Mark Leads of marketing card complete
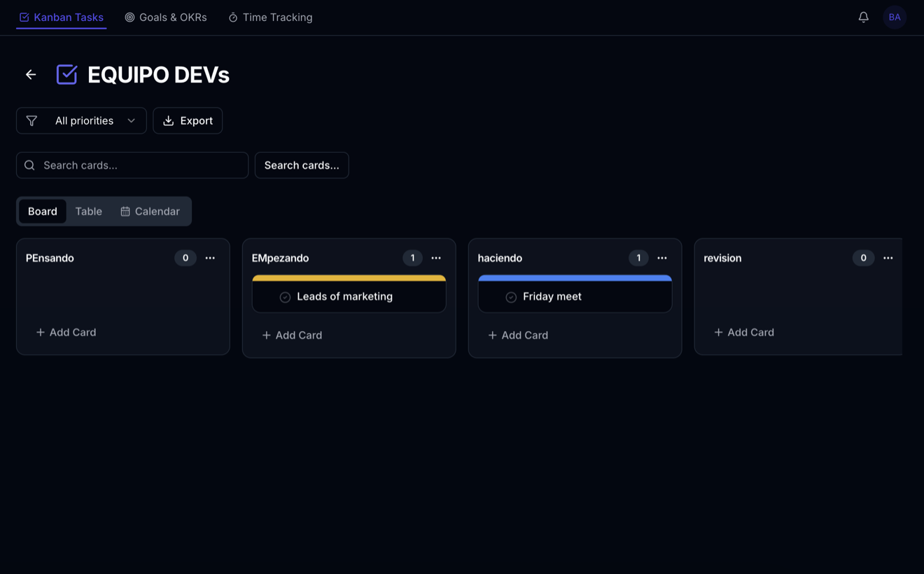 tap(285, 297)
